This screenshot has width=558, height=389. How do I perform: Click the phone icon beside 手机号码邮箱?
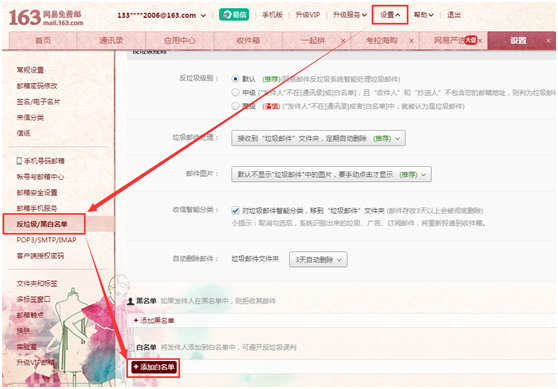[19, 161]
